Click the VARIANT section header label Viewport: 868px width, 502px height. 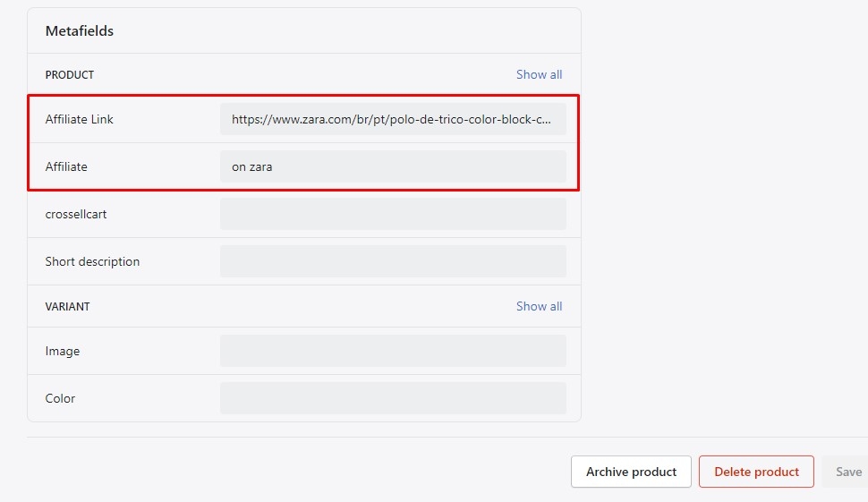click(x=68, y=306)
